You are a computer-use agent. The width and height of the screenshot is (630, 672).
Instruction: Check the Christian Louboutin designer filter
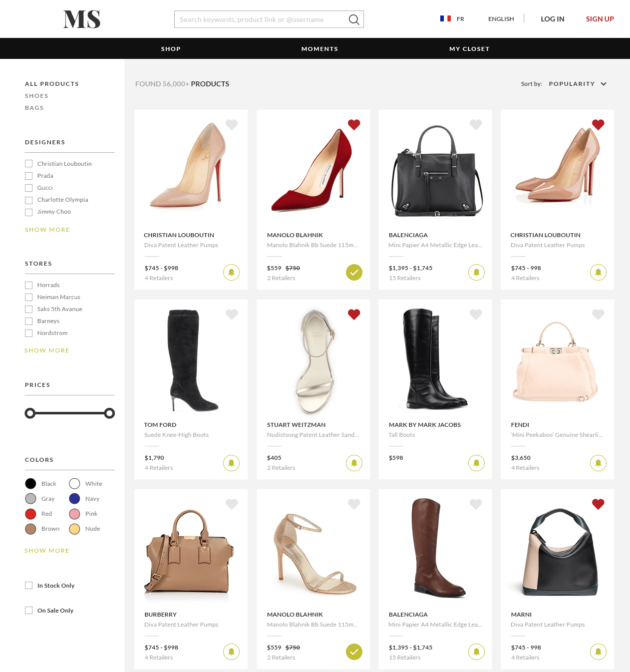click(x=29, y=164)
